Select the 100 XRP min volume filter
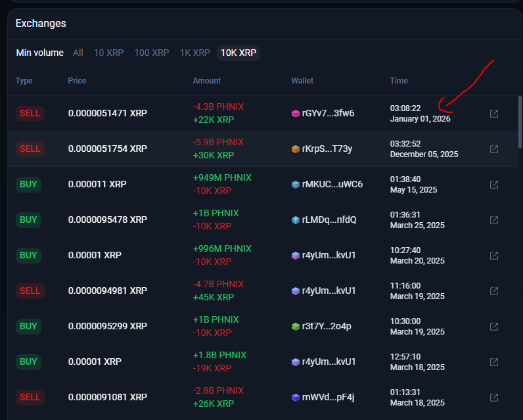This screenshot has width=523, height=420. pyautogui.click(x=152, y=53)
